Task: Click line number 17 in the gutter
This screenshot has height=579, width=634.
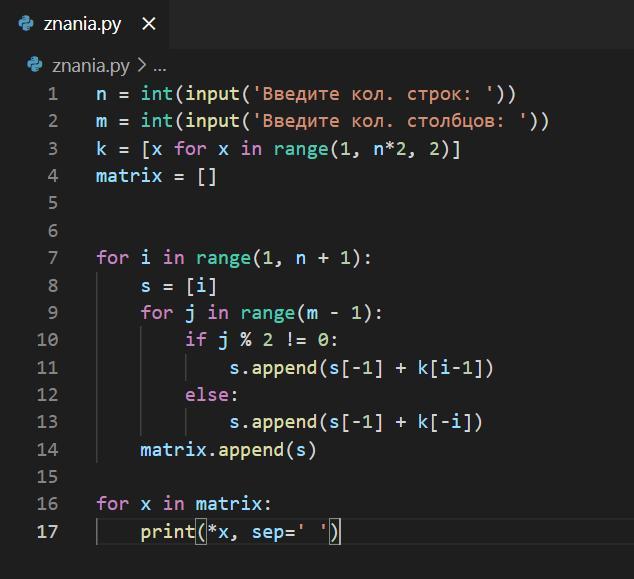Action: pyautogui.click(x=48, y=531)
